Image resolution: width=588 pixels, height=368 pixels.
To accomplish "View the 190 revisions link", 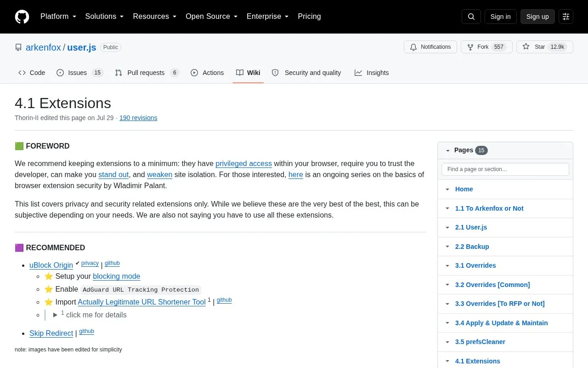I will (x=138, y=118).
